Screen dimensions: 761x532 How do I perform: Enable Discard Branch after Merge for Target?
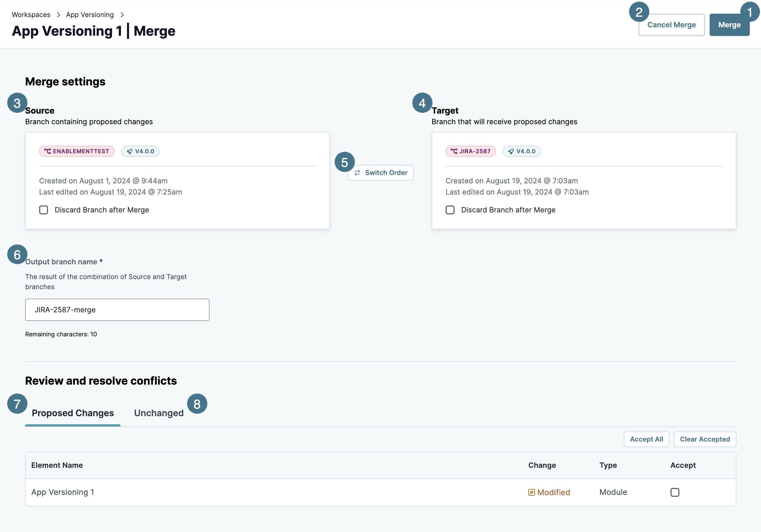pyautogui.click(x=450, y=210)
